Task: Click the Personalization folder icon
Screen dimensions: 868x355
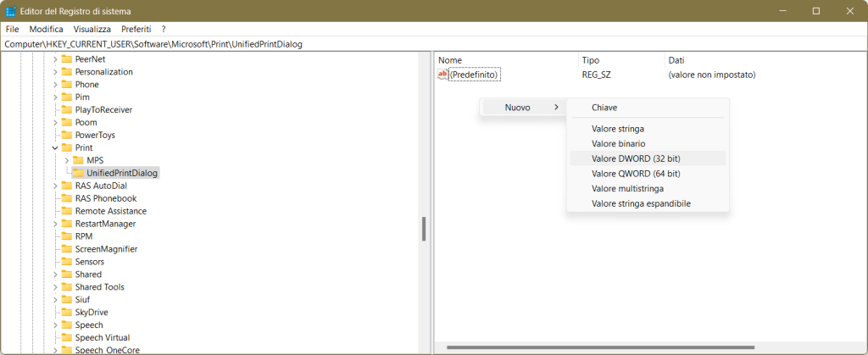Action: [67, 72]
